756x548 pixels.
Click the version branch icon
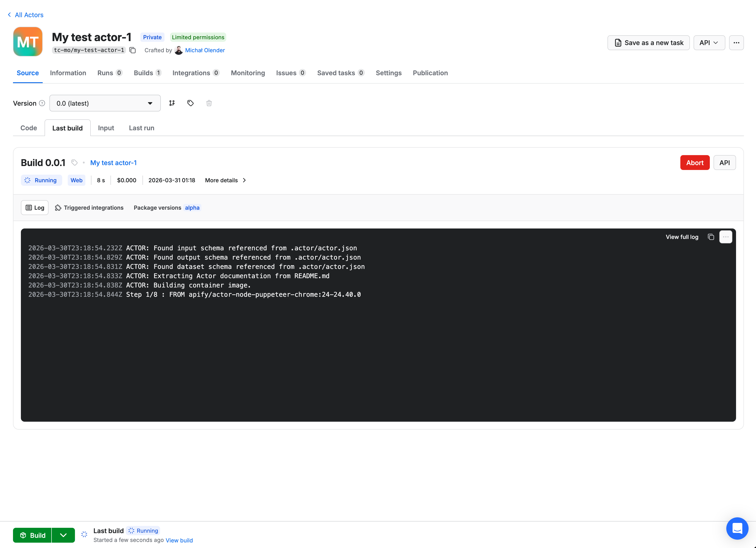point(172,103)
